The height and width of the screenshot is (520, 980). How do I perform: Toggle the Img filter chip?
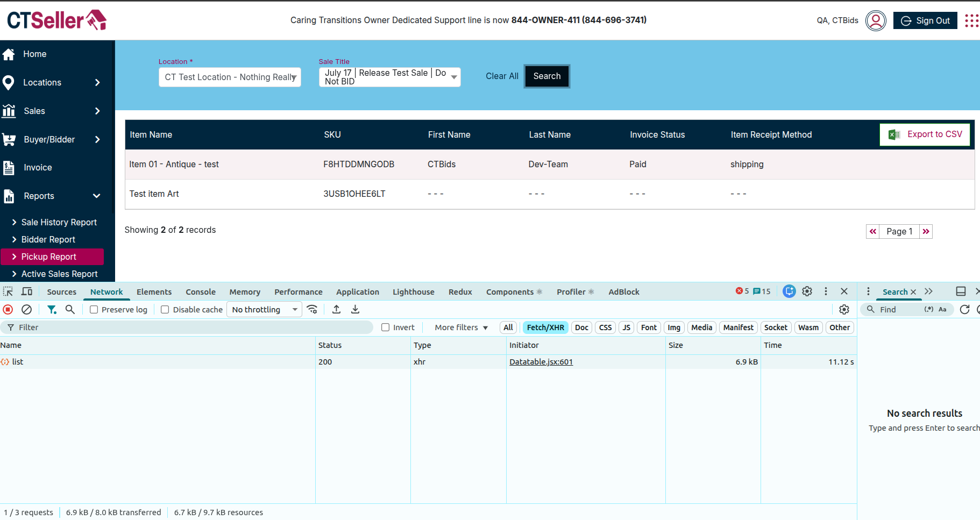[674, 327]
